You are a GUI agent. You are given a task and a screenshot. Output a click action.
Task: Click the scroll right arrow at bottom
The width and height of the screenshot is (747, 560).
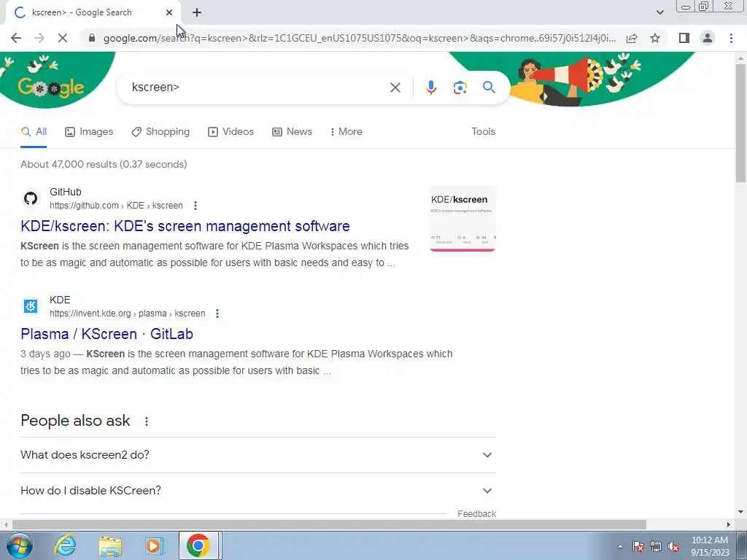[729, 525]
